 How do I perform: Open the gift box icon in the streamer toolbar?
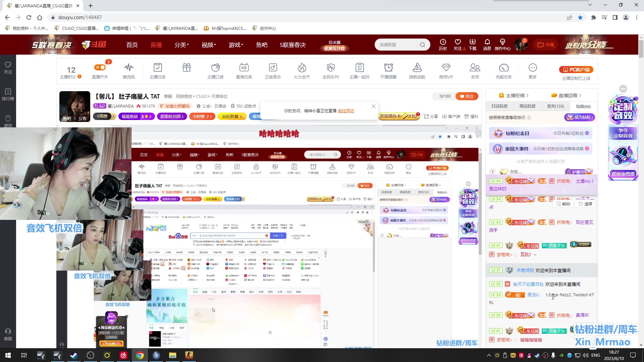[186, 68]
